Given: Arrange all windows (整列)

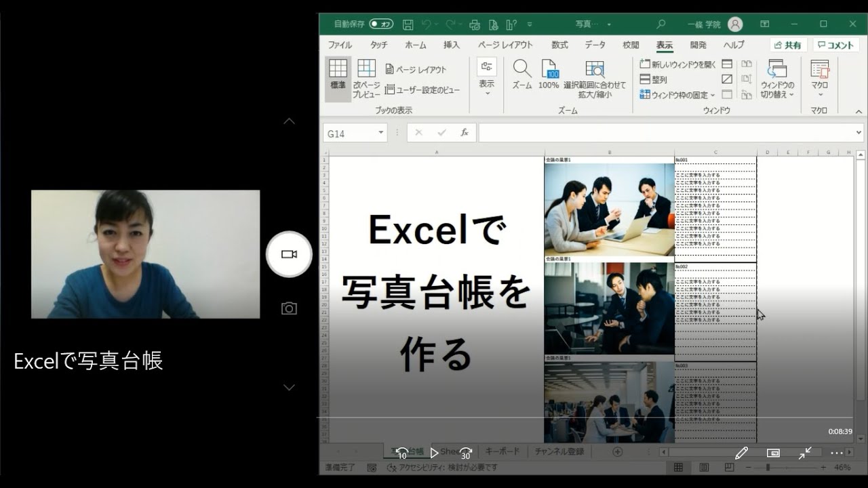Looking at the screenshot, I should [x=653, y=79].
